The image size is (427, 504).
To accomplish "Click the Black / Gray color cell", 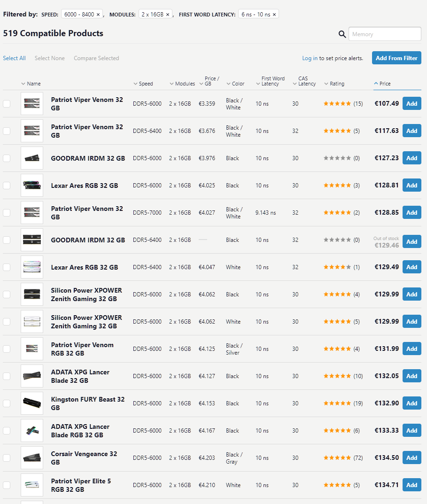I will tap(234, 458).
